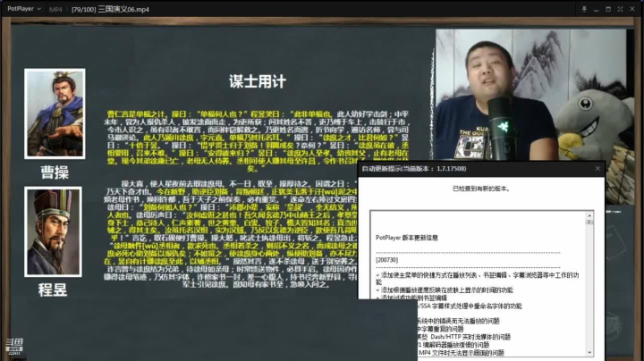Click the 程昱 portrait in the video
Screen dimensions: 644x361
click(x=53, y=231)
